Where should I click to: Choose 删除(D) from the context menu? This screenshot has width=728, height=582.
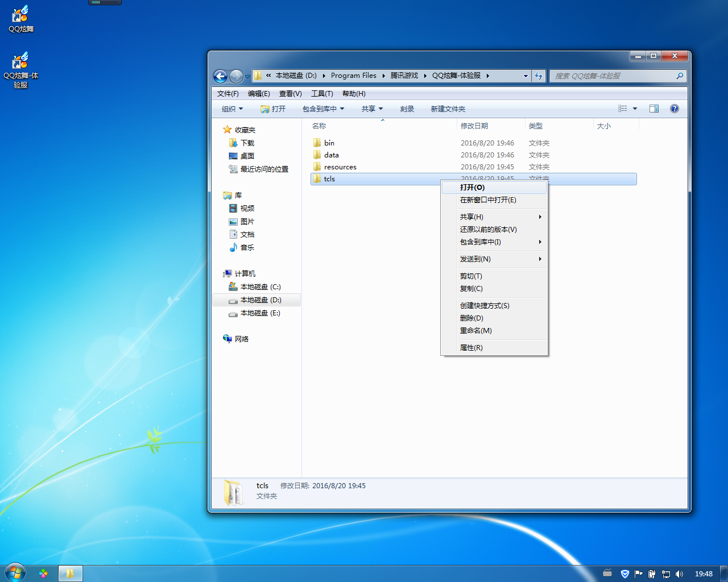click(x=494, y=318)
